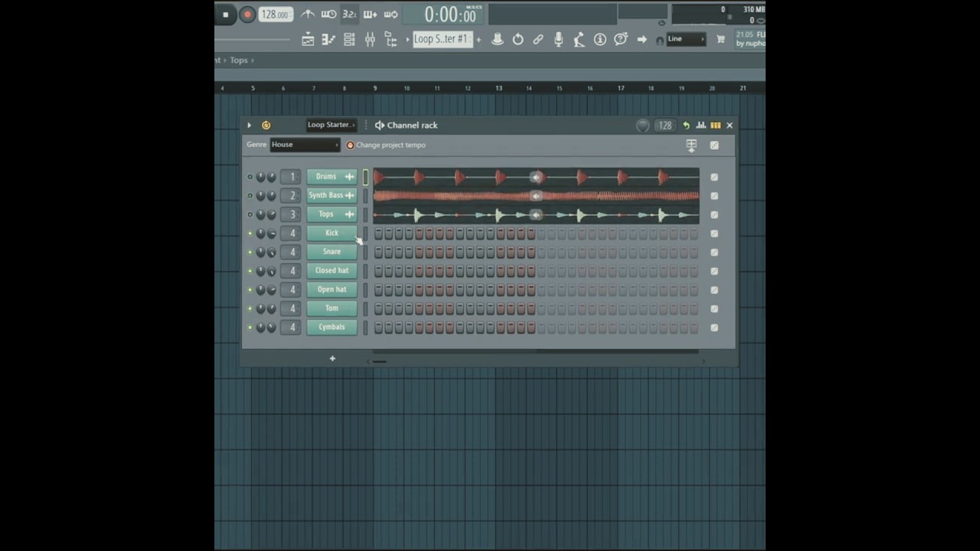This screenshot has height=551, width=980.
Task: Mute the Cymbals channel LED
Action: click(250, 328)
